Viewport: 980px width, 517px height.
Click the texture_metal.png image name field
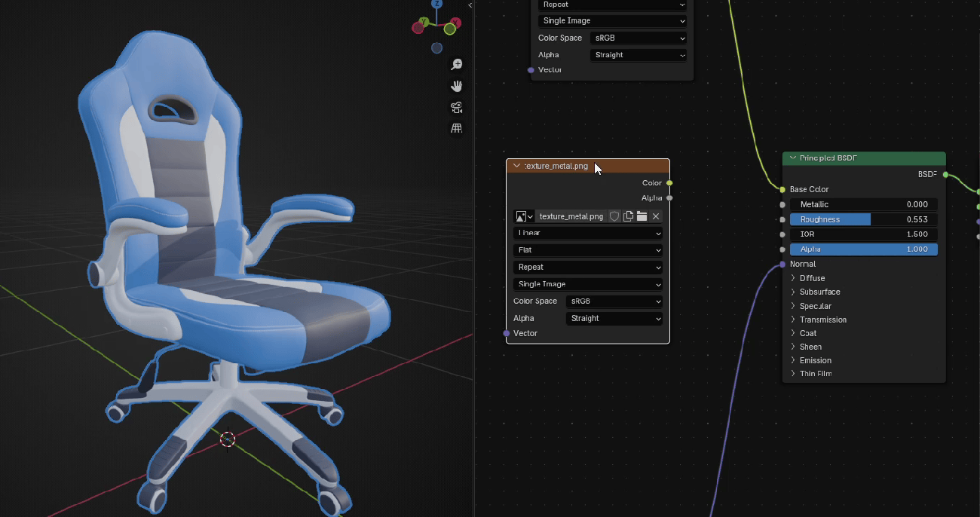pyautogui.click(x=571, y=216)
